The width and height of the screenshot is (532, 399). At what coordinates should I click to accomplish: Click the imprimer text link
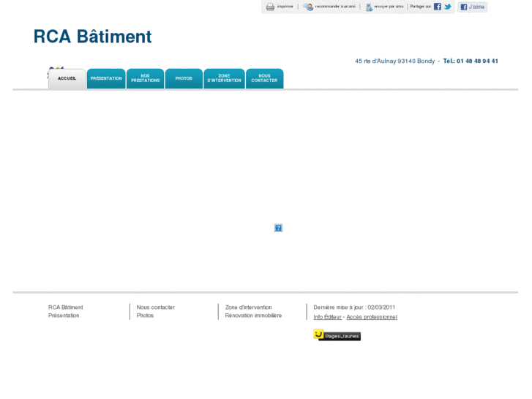[x=285, y=7]
